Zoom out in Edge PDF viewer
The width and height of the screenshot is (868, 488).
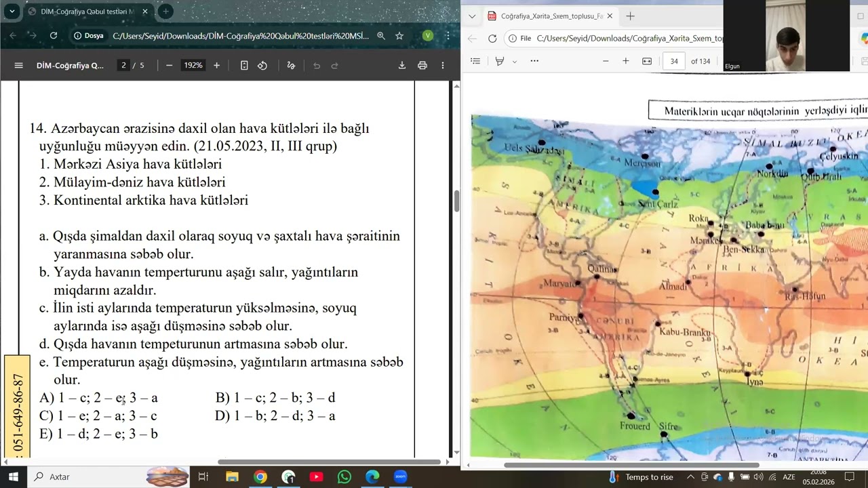(606, 61)
